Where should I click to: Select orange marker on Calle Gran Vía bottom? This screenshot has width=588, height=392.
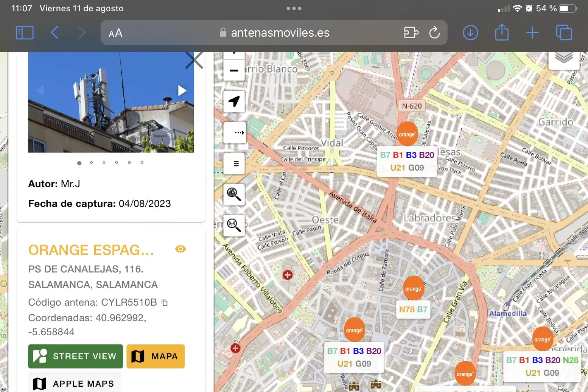465,374
